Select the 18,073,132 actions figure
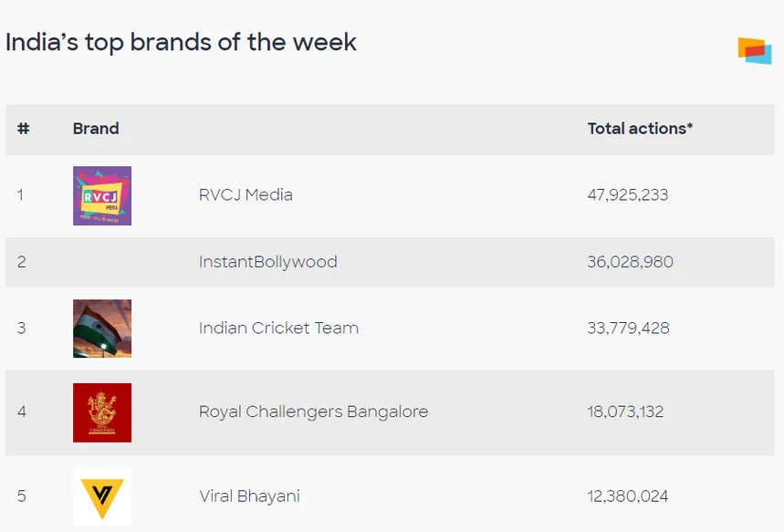 626,412
